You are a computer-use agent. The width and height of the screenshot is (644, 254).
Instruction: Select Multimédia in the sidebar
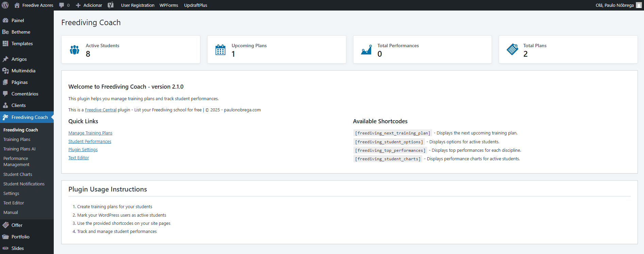coord(23,71)
